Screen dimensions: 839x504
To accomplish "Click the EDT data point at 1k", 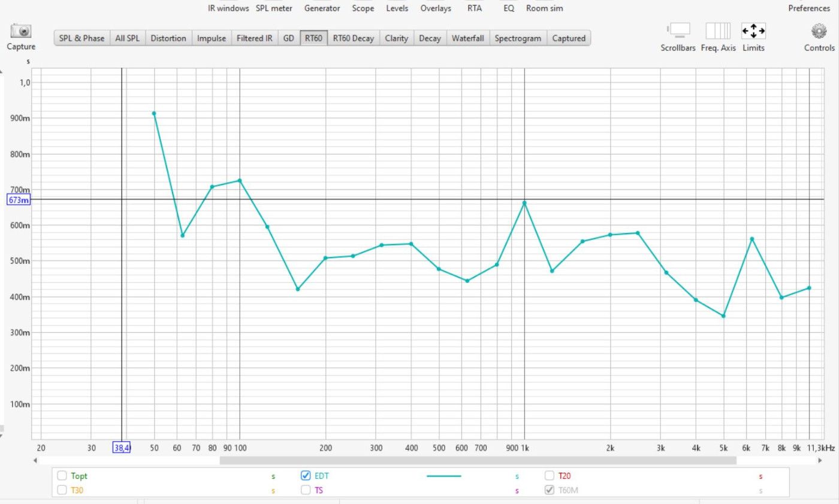I will point(524,203).
